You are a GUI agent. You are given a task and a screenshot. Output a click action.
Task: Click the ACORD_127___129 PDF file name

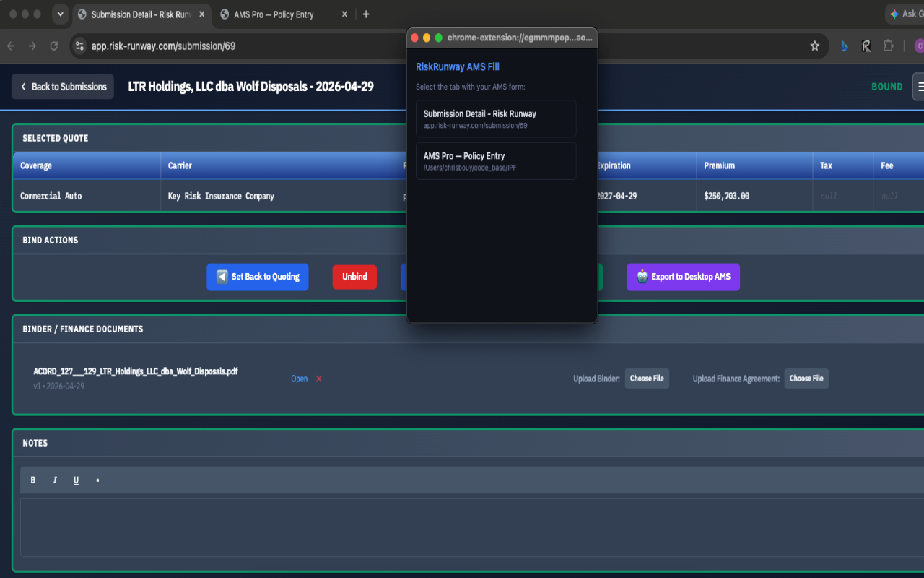(x=136, y=371)
